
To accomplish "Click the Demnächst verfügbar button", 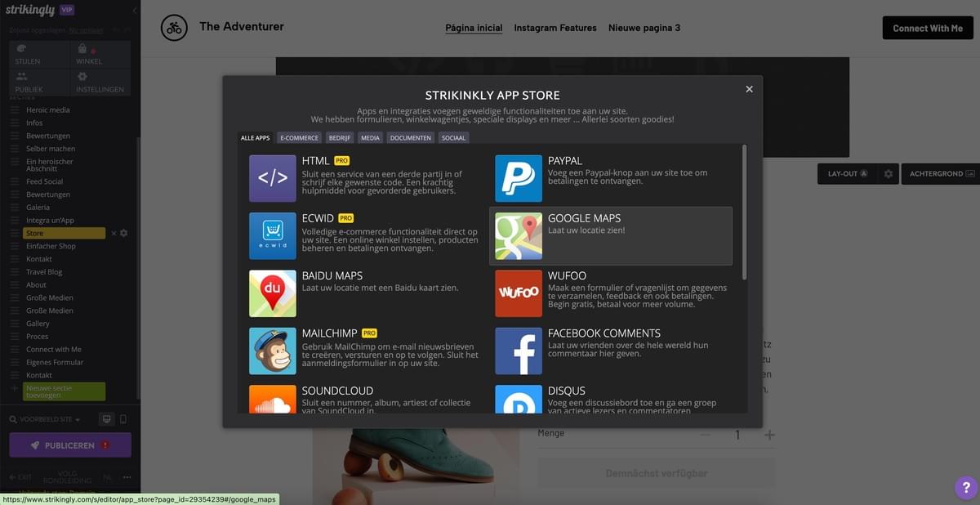I will coord(657,473).
